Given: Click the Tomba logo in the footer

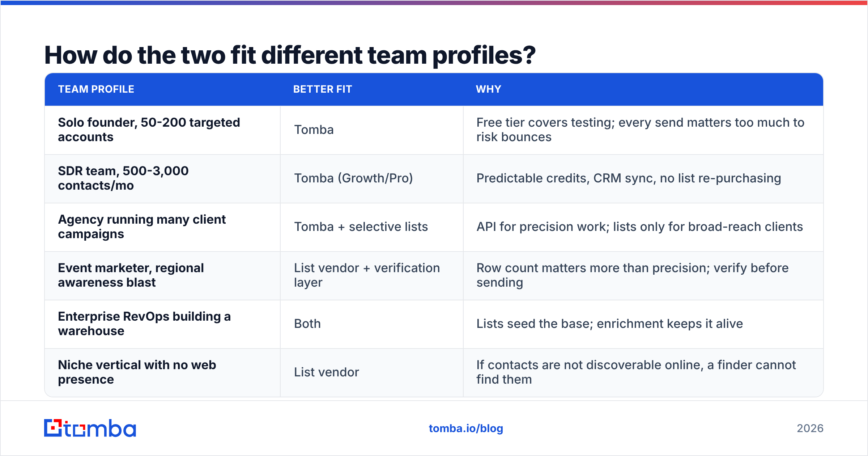Looking at the screenshot, I should pyautogui.click(x=90, y=428).
